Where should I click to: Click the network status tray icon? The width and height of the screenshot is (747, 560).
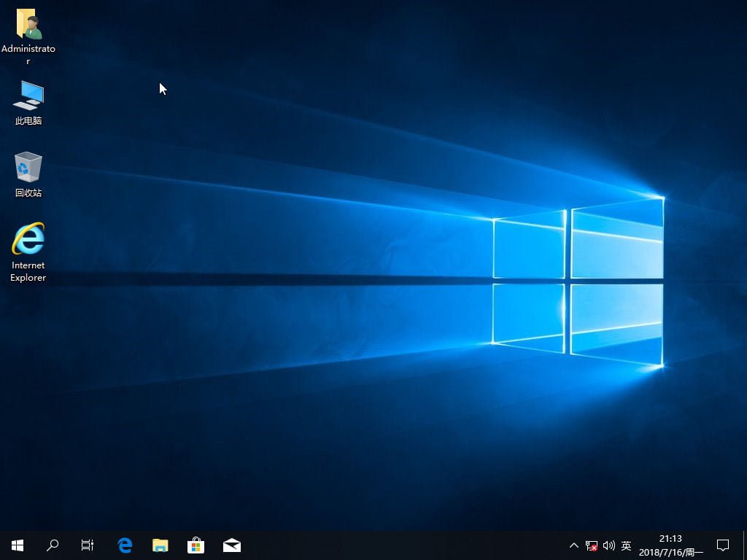[x=592, y=545]
